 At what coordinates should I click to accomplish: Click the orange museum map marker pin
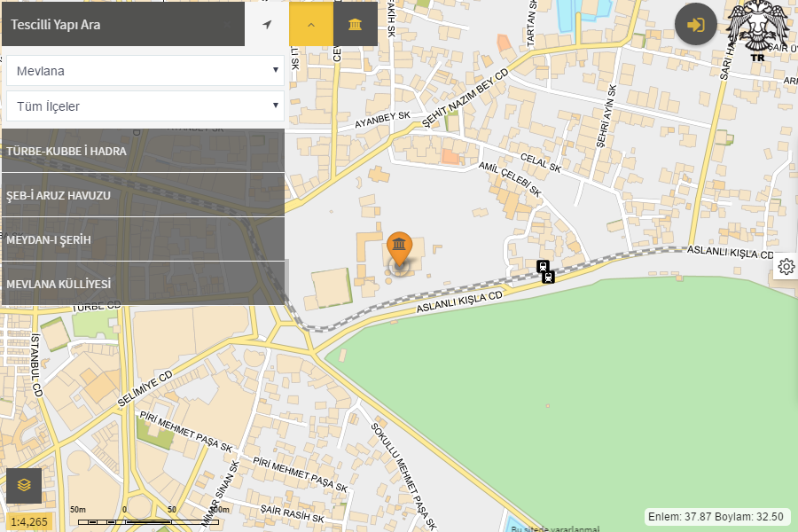coord(400,246)
